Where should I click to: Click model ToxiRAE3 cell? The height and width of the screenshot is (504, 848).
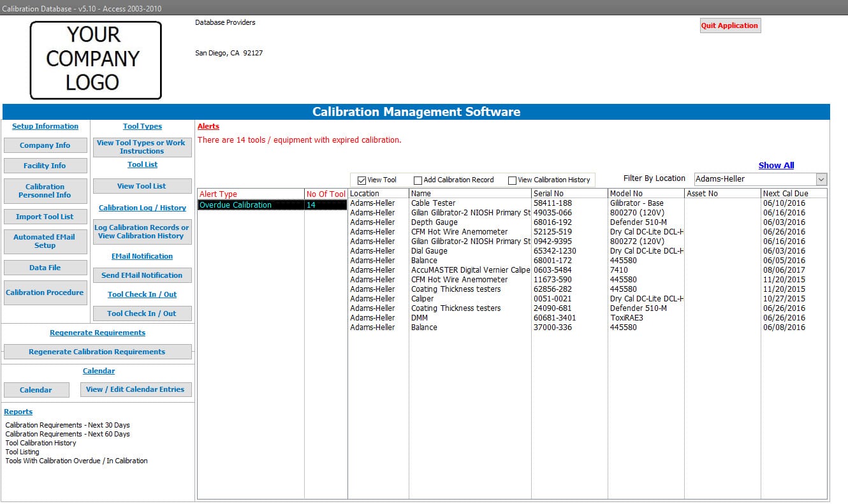pos(628,318)
